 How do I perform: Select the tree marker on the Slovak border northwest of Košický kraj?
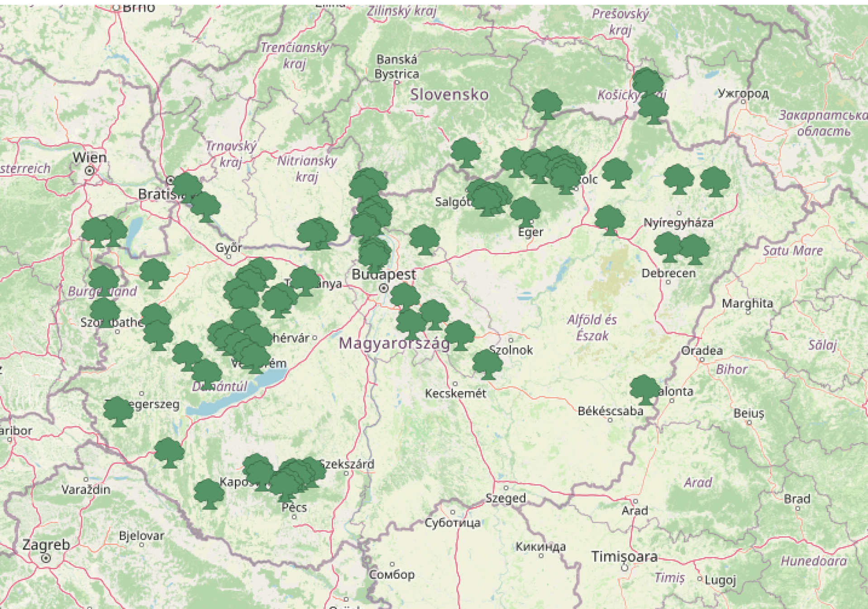click(x=547, y=104)
